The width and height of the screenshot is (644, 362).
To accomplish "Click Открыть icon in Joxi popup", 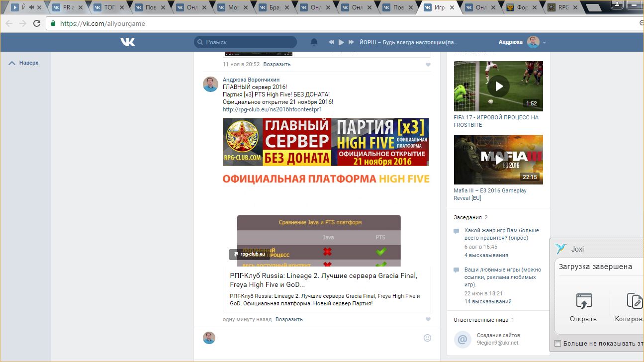I will point(583,301).
